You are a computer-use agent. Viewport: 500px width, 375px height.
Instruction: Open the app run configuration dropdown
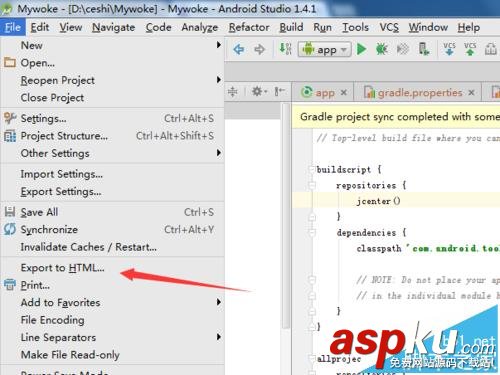point(324,49)
